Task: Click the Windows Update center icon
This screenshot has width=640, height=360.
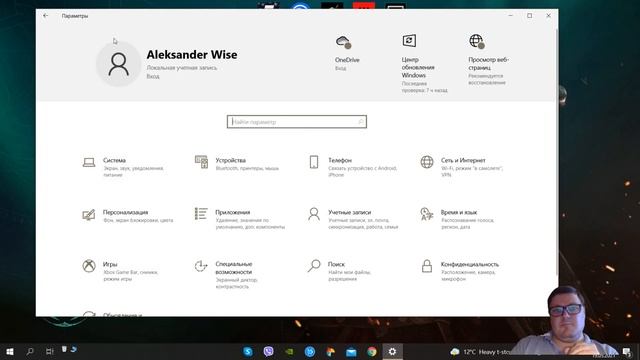Action: tap(409, 40)
